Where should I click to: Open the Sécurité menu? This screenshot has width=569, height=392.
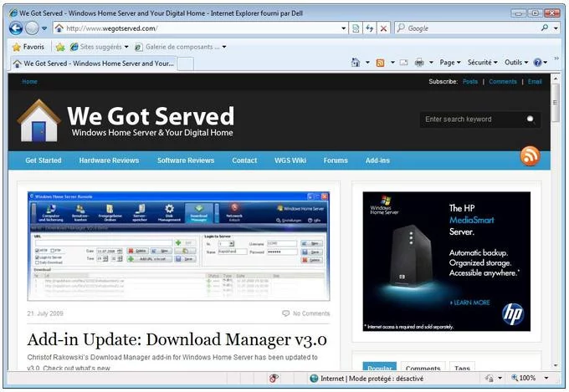tap(482, 63)
